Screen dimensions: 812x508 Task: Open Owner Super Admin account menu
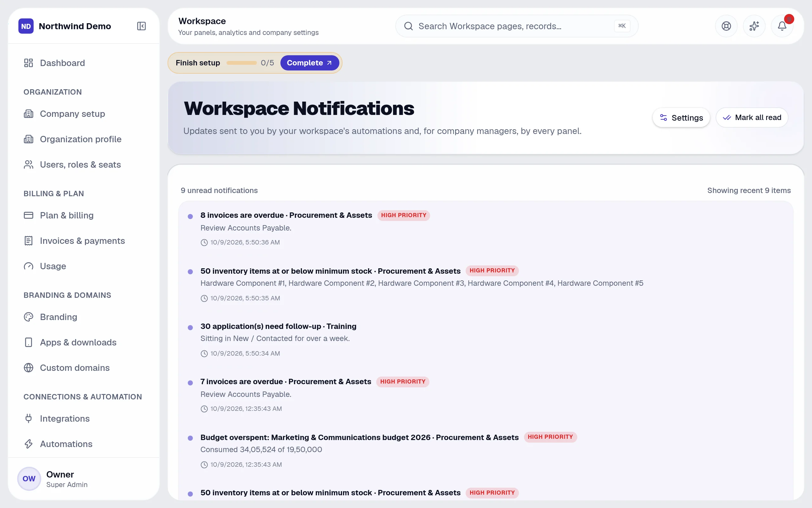pos(83,479)
